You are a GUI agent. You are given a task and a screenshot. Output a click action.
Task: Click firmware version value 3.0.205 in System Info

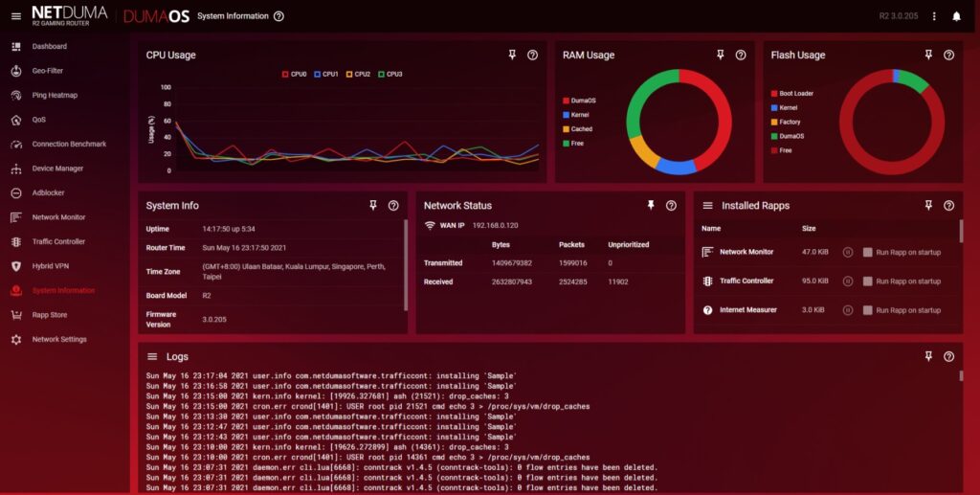[x=214, y=320]
